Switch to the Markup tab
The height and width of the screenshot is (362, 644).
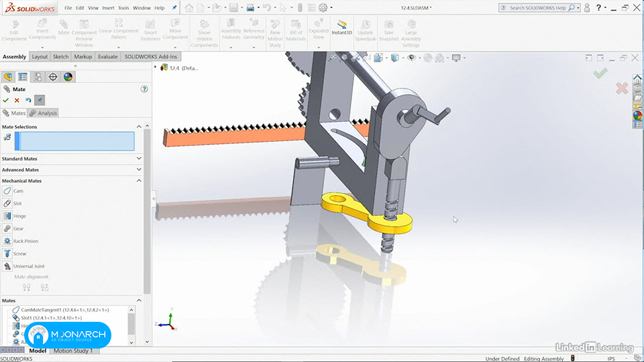click(83, 56)
